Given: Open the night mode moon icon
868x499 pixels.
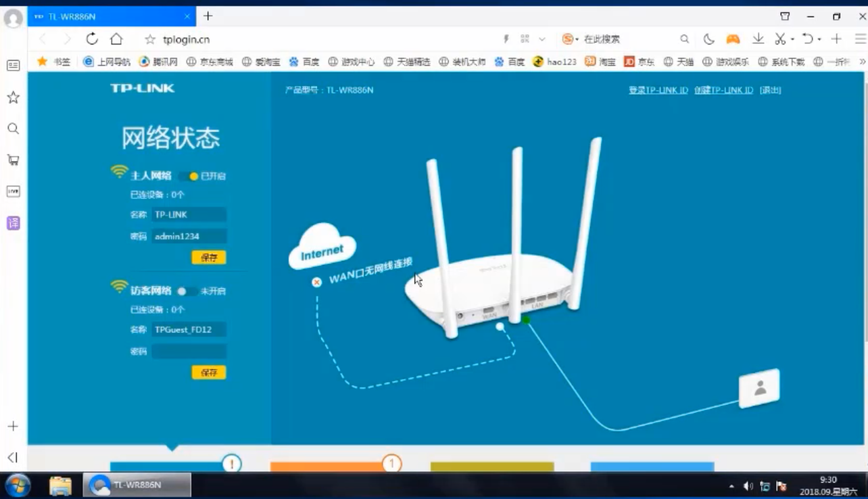Looking at the screenshot, I should [x=708, y=39].
